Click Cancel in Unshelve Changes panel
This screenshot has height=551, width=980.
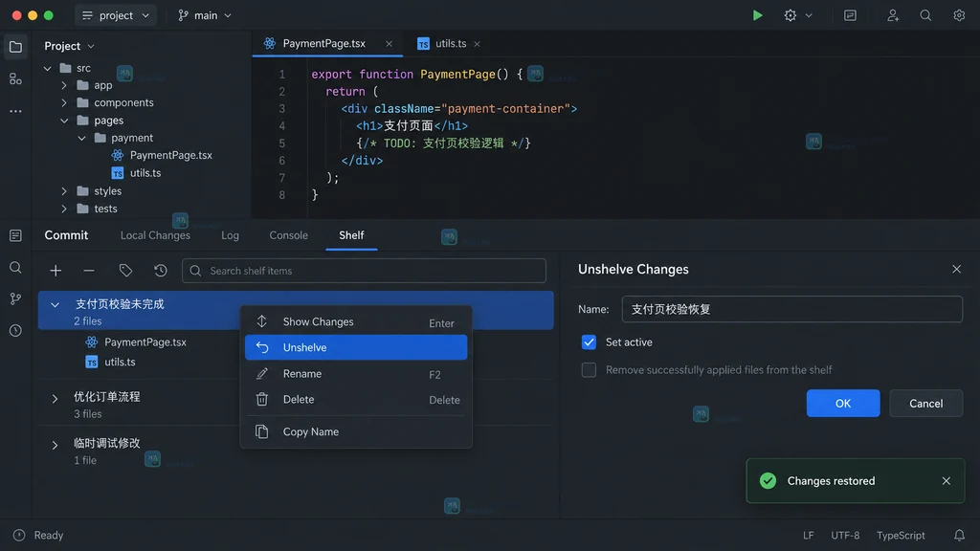926,404
